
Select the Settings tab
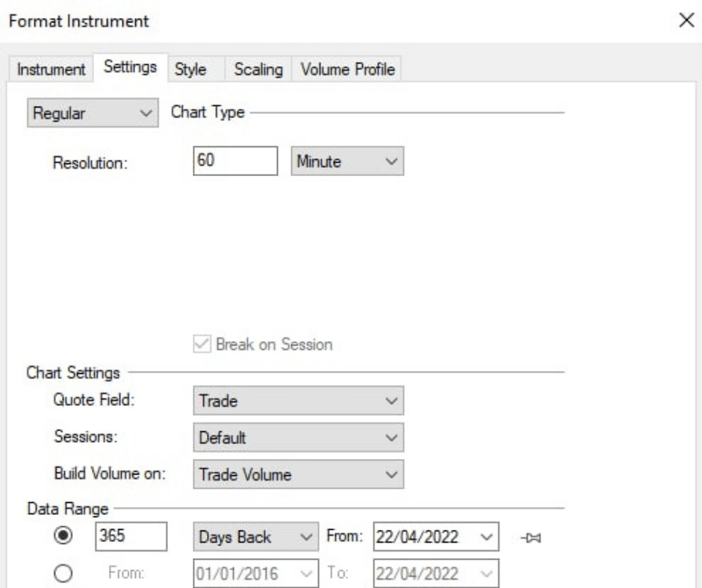click(130, 67)
